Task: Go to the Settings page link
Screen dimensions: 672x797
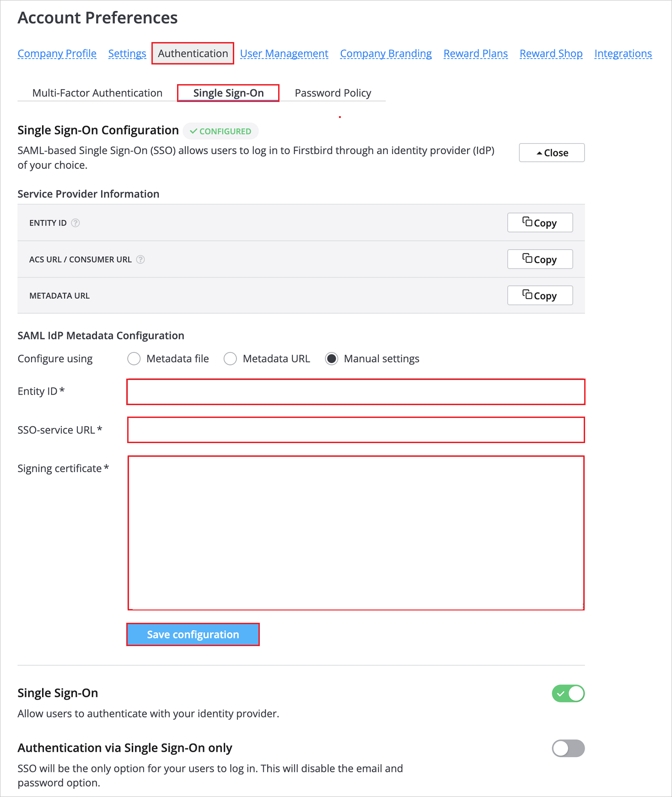Action: [x=127, y=53]
